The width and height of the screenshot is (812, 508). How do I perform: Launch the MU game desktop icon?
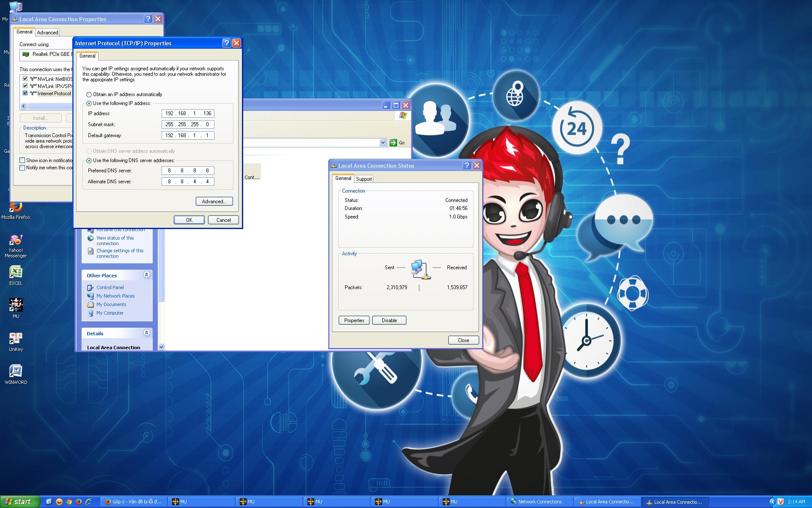(16, 308)
